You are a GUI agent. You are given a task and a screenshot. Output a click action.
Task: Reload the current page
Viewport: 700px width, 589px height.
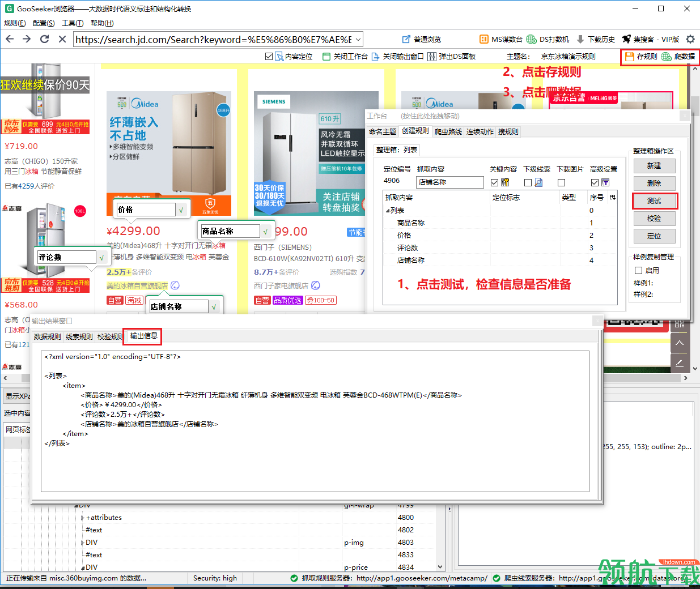pyautogui.click(x=45, y=39)
